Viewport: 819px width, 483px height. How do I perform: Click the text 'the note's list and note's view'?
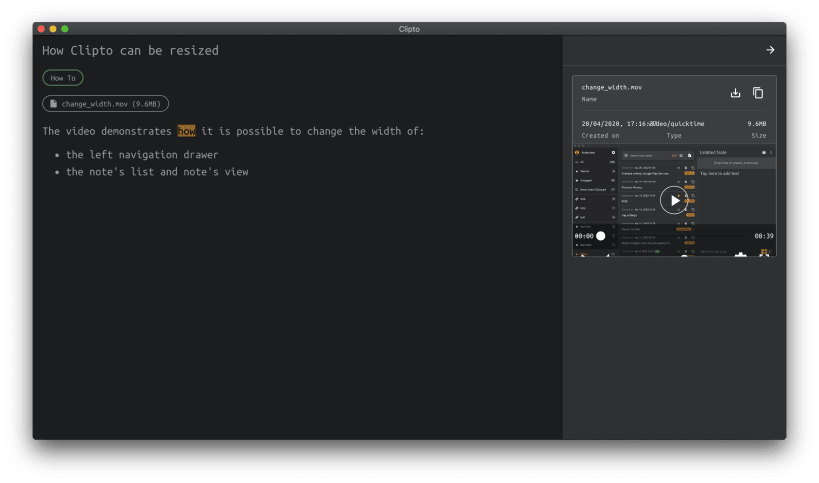click(157, 172)
